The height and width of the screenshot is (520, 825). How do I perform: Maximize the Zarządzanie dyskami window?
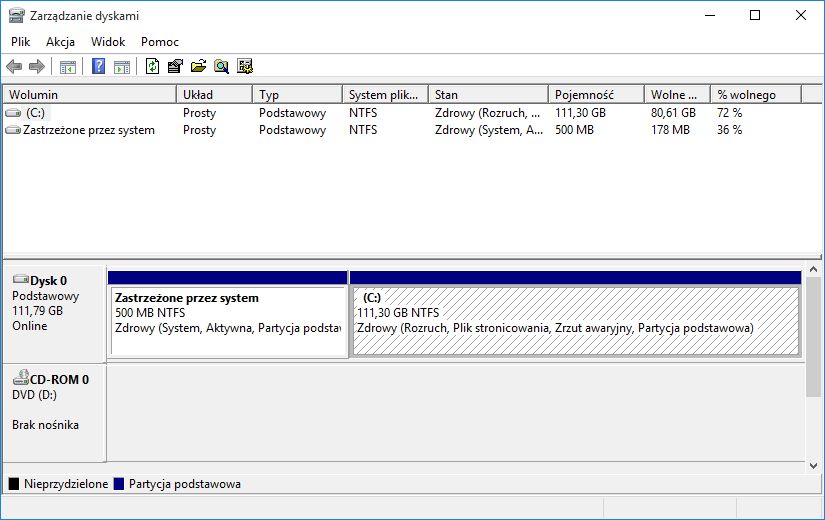[x=755, y=15]
